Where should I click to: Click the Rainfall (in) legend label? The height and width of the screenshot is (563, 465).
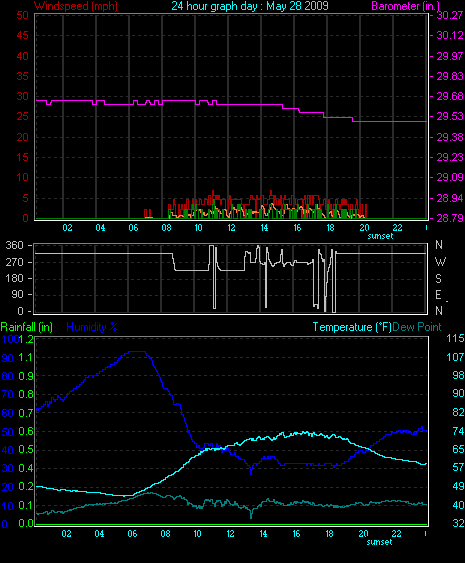click(27, 327)
